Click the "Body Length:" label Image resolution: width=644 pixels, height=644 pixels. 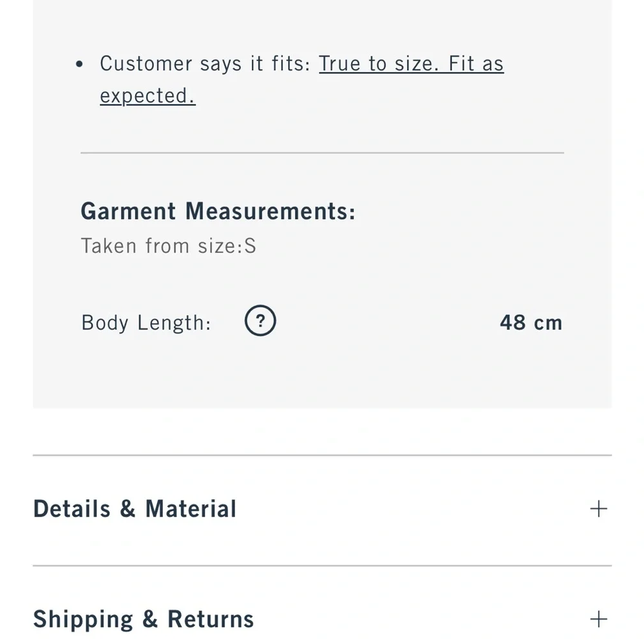point(146,322)
